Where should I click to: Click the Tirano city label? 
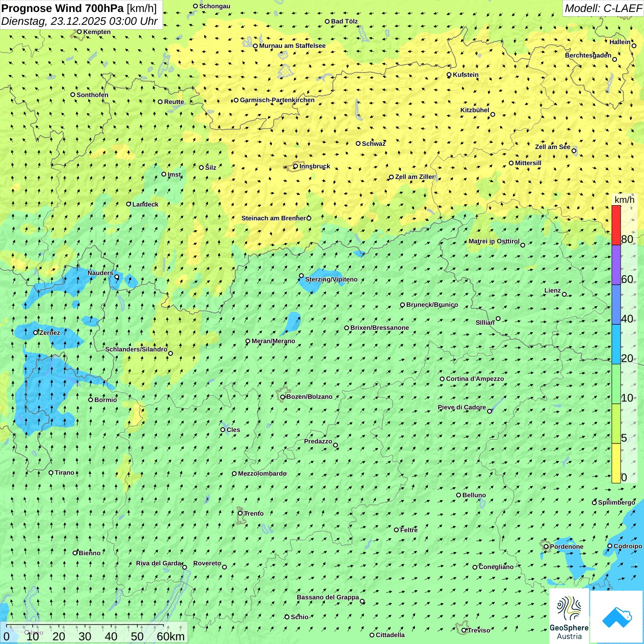point(64,472)
